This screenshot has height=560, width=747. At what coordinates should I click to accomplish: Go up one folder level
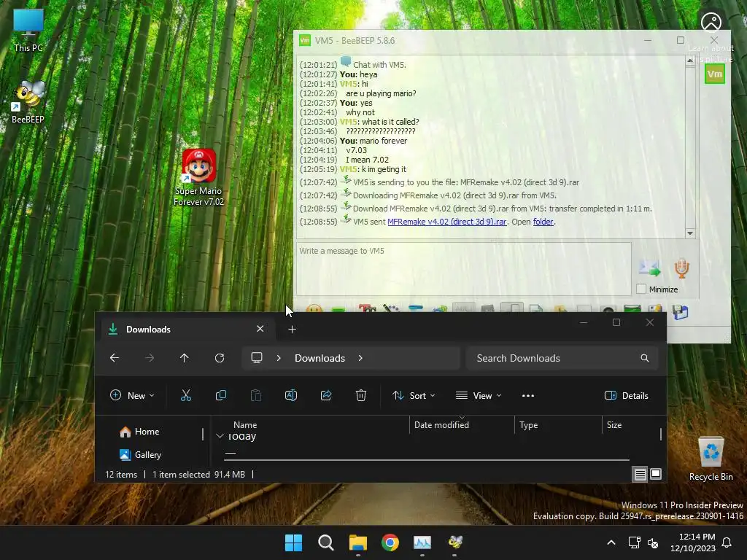click(x=185, y=357)
